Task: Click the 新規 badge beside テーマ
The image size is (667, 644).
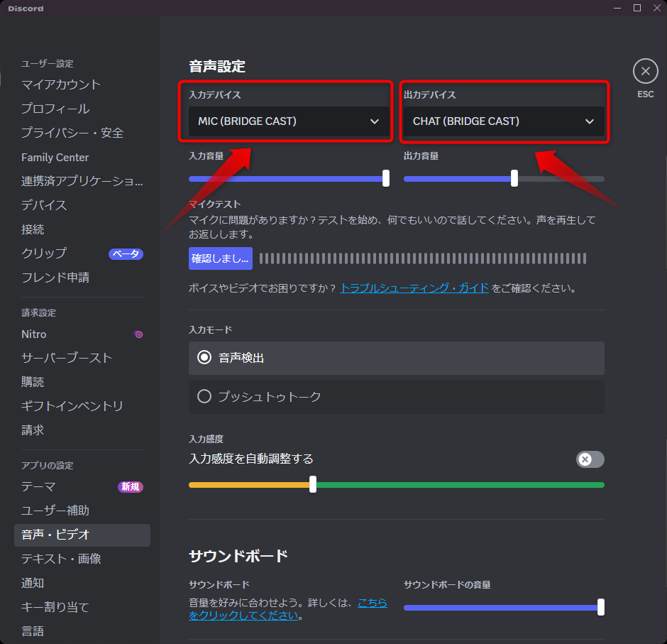Action: [x=130, y=486]
